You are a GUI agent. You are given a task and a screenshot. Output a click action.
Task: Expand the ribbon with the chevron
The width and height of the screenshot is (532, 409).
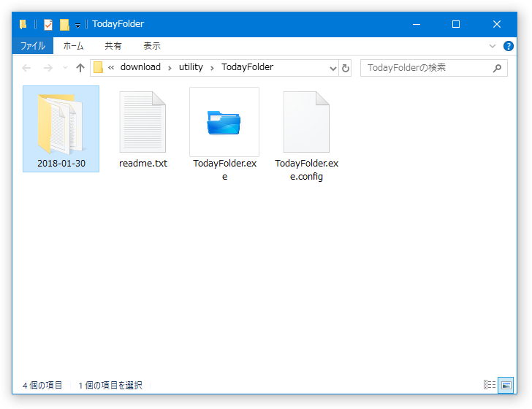click(493, 46)
